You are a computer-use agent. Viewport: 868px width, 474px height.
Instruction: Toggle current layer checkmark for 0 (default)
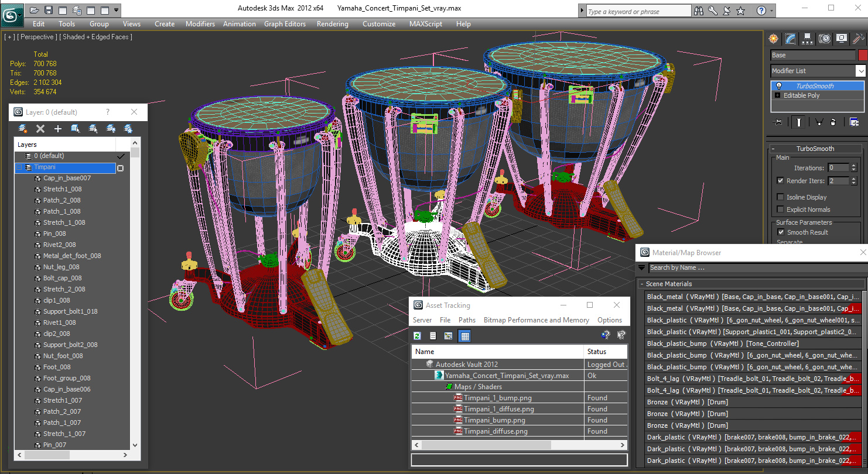tap(121, 156)
